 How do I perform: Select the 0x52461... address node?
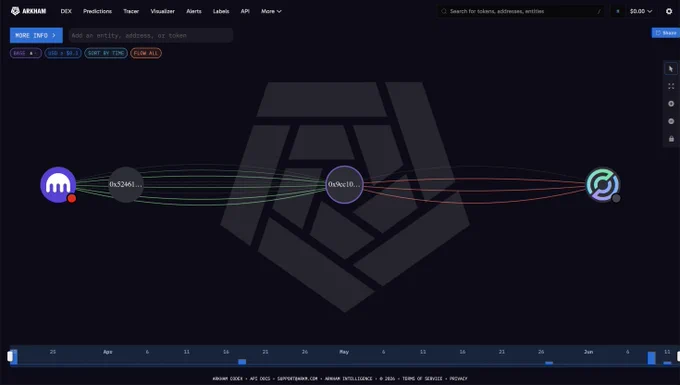[x=126, y=184]
